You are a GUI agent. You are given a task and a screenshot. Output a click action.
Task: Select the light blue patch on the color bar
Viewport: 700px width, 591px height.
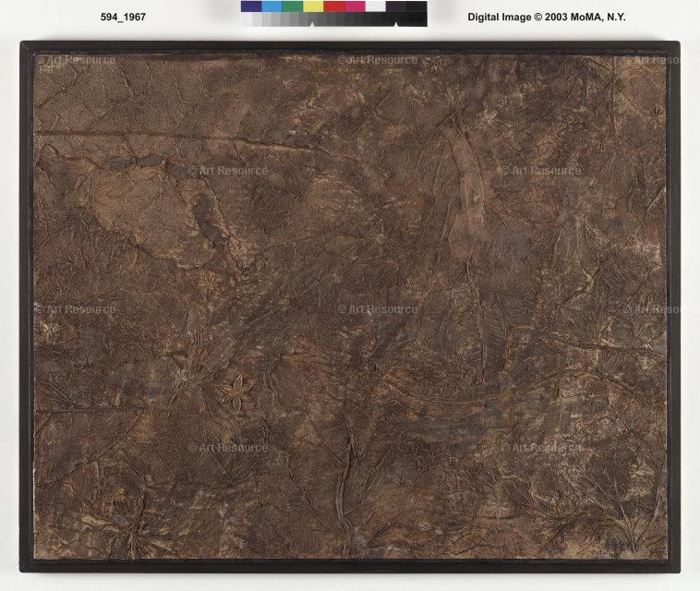pos(272,6)
